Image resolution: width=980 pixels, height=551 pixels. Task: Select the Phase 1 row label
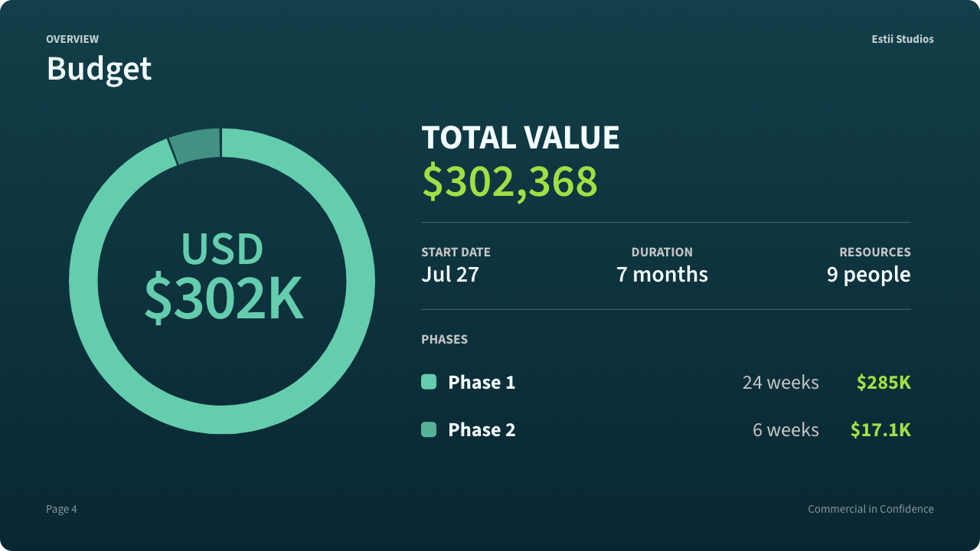482,382
